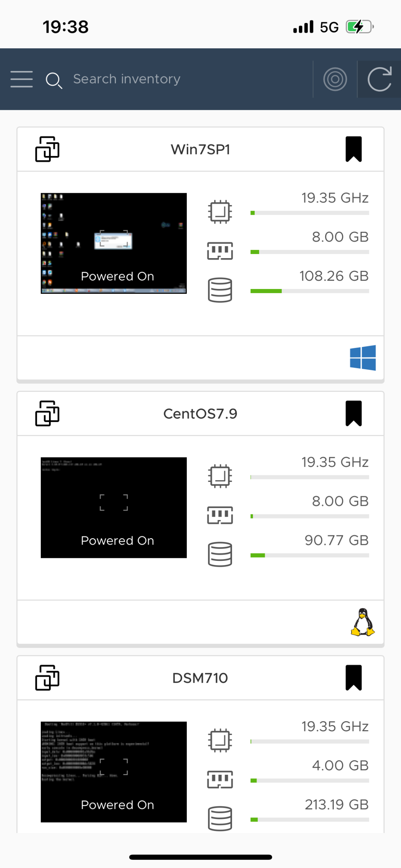Image resolution: width=401 pixels, height=868 pixels.
Task: Open the CentOS7.9 title link
Action: [x=200, y=414]
